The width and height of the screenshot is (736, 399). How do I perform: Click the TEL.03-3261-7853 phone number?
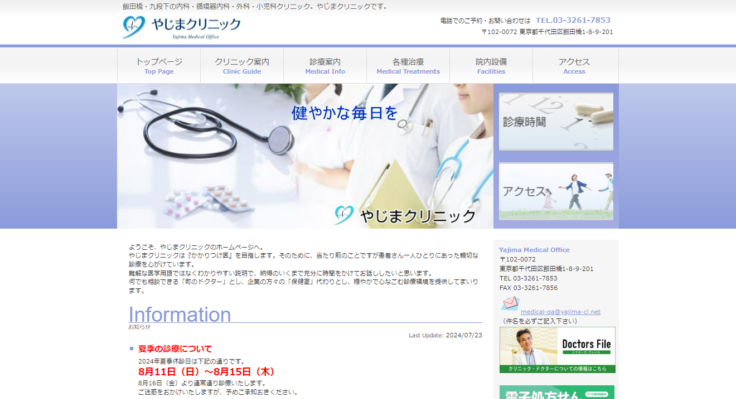pyautogui.click(x=573, y=20)
